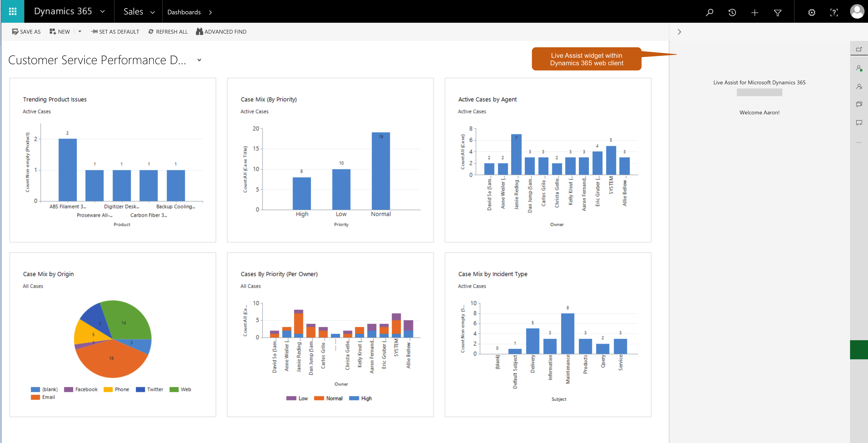Click the Active Cases by Agent title
This screenshot has width=868, height=443.
487,99
